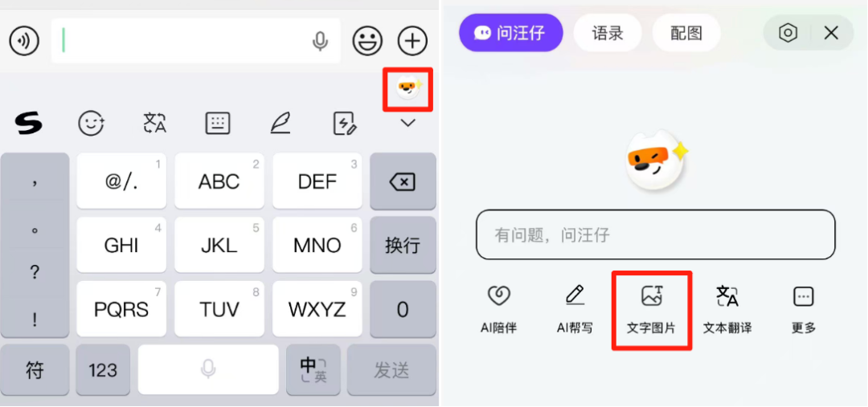Tap the 发送 send button
This screenshot has height=407, width=868.
[x=391, y=370]
